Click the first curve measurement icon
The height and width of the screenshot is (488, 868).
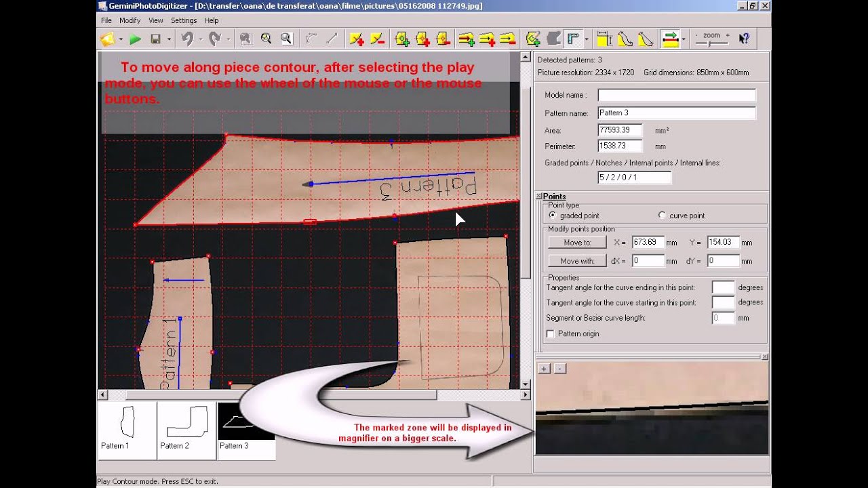coord(625,39)
